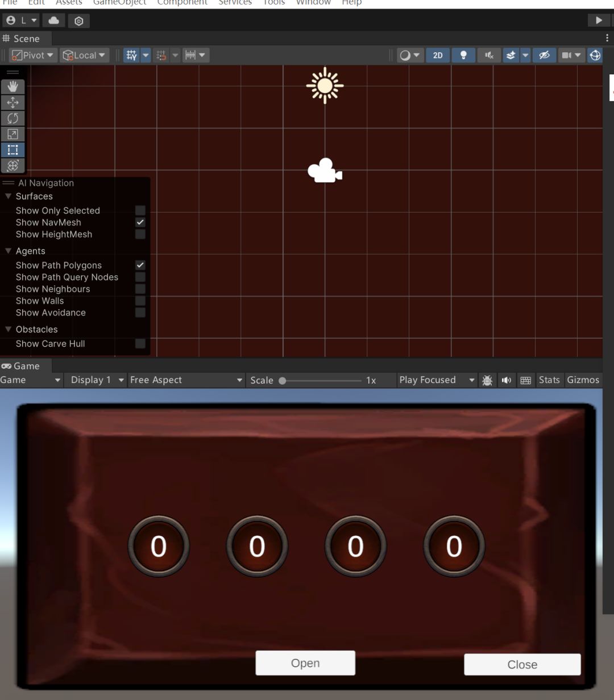Click the scene camera settings icon

click(x=566, y=55)
